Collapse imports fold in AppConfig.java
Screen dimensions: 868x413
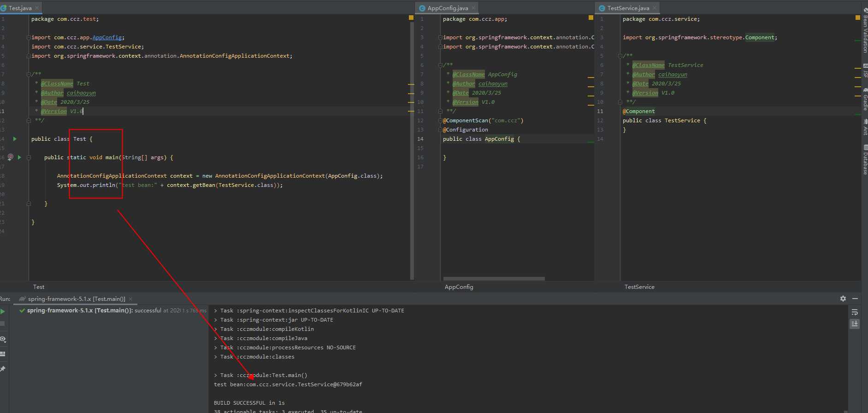(440, 37)
